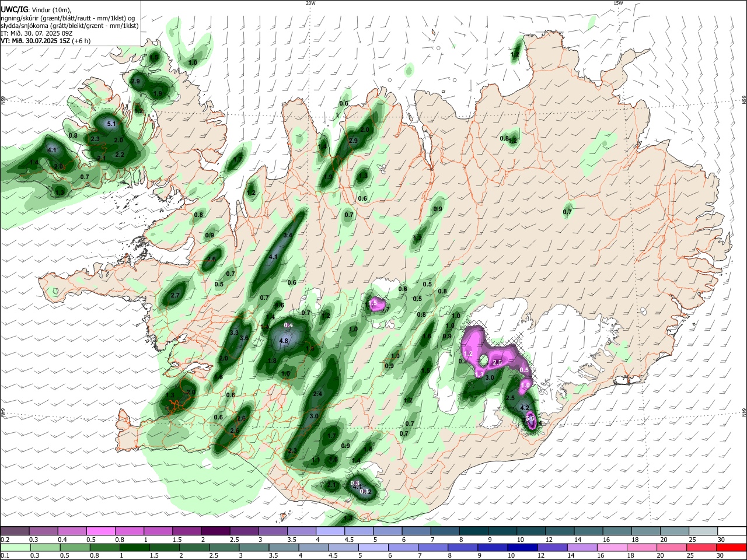Screen dimensions: 747x560
Task: Click the 5.1 precipitation value in the Westfjords
Action: click(x=112, y=124)
